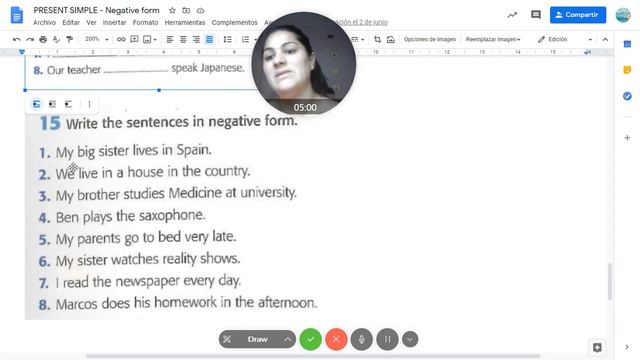Click the right indent ruler marker
Viewport: 640px width, 360px height.
click(587, 52)
